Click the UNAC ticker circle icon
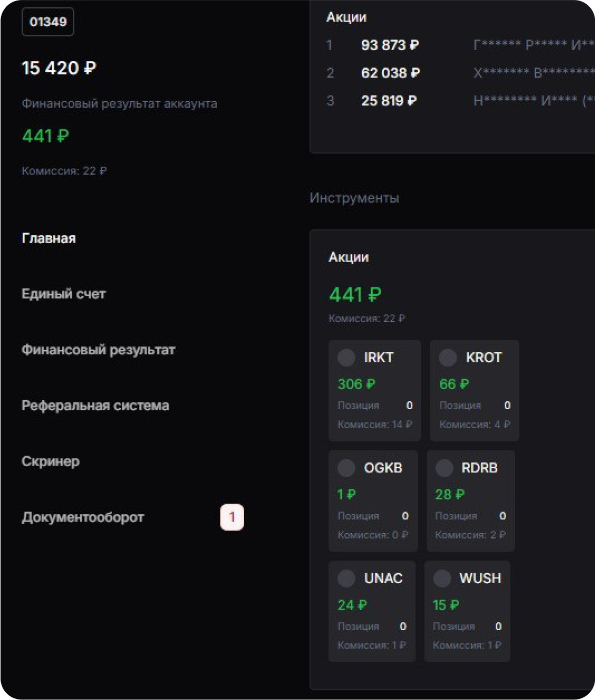Viewport: 595px width, 700px height. [346, 578]
